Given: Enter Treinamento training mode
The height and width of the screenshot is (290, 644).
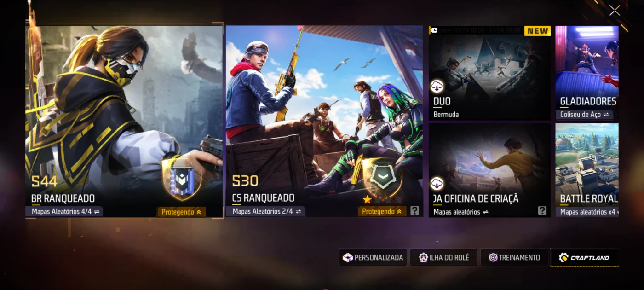Looking at the screenshot, I should point(514,257).
